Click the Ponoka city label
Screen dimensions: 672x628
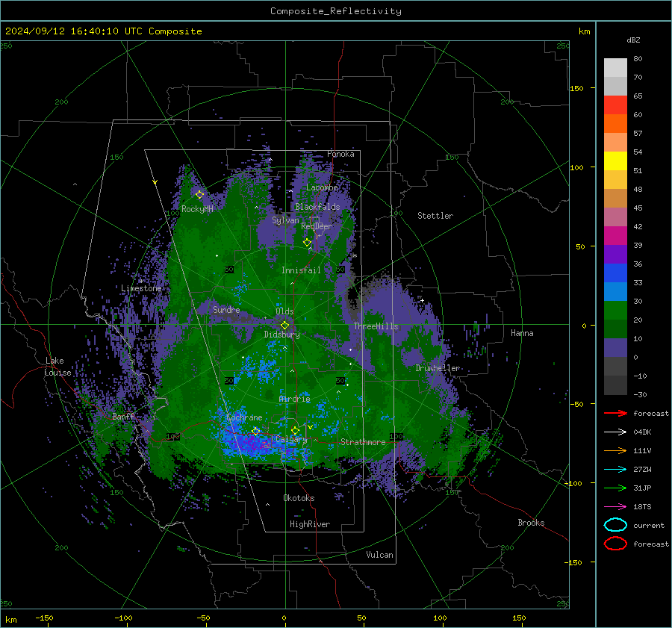tap(340, 154)
